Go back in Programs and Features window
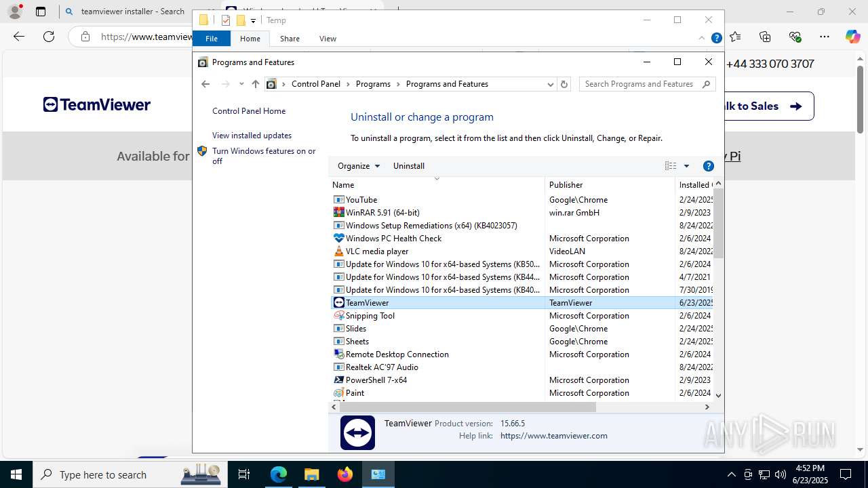 (205, 84)
